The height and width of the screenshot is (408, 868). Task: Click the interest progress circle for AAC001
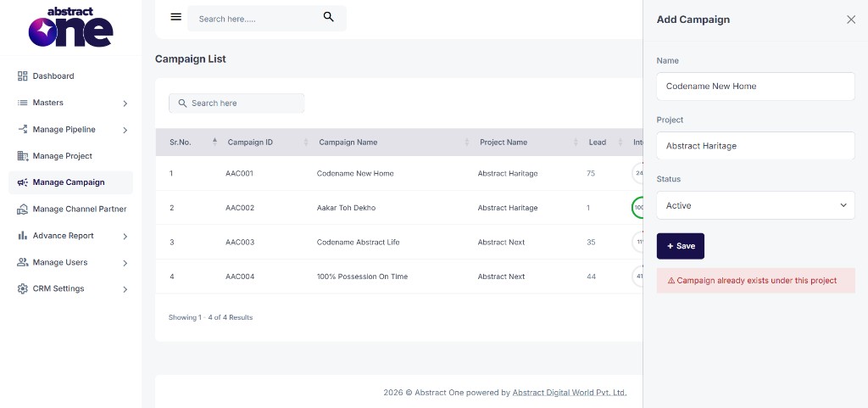tap(637, 173)
